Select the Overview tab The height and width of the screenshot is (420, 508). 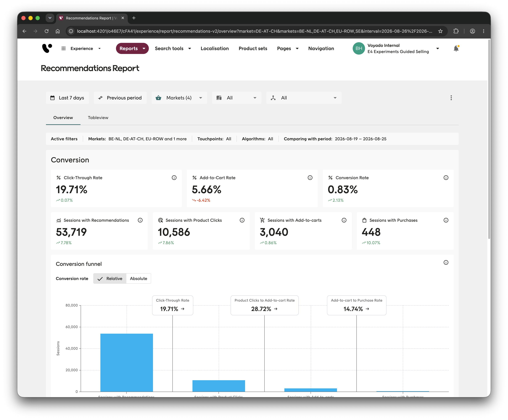click(x=63, y=117)
